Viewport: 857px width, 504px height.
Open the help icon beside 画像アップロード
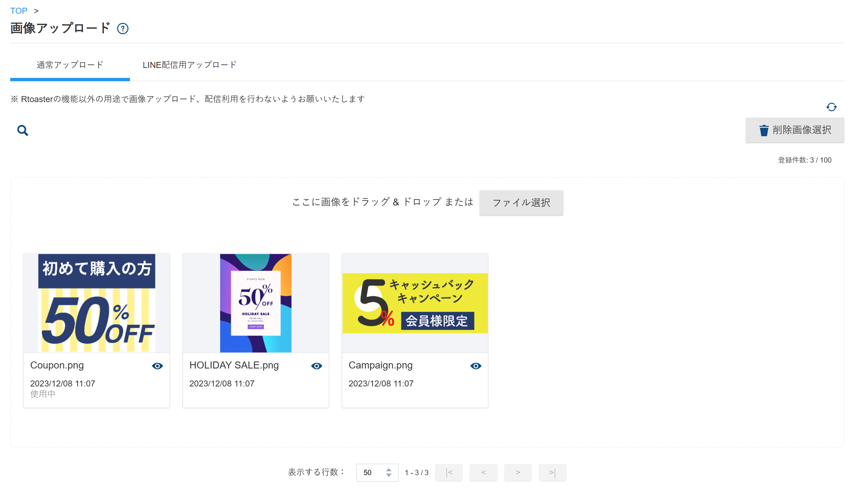pyautogui.click(x=123, y=29)
